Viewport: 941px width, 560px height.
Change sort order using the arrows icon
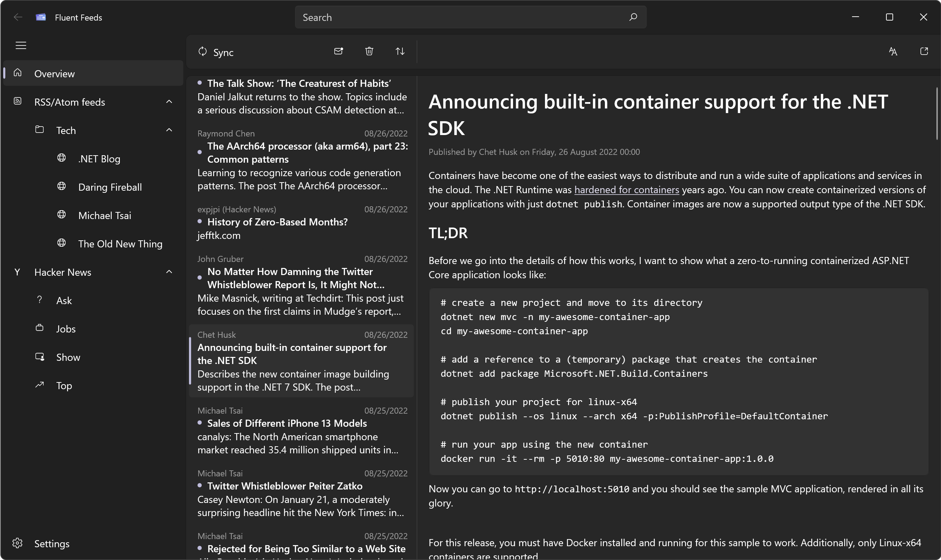400,51
